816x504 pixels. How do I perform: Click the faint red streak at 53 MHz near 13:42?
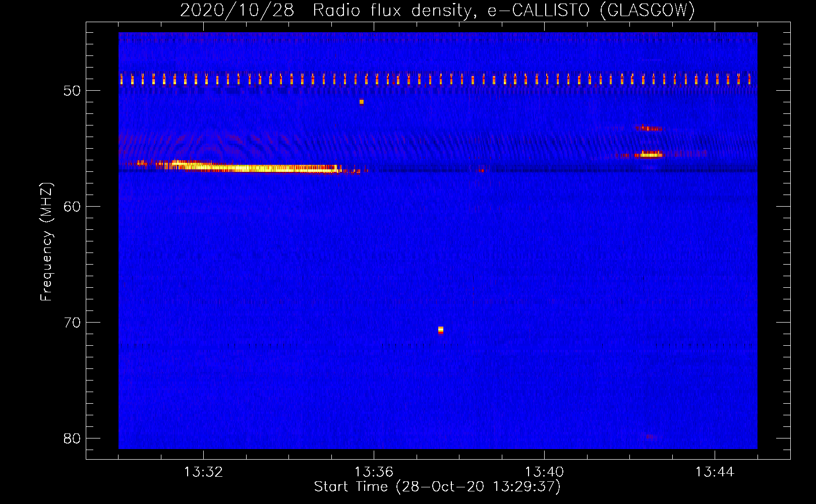[x=649, y=129]
